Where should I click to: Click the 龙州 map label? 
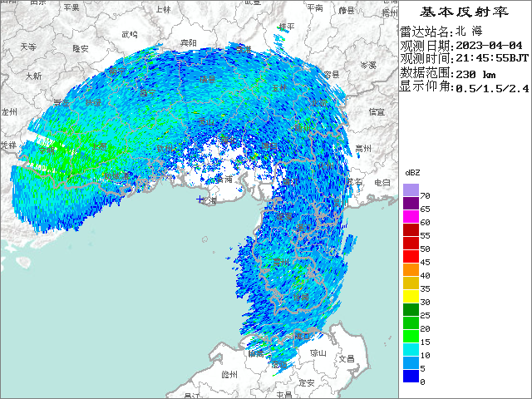click(9, 112)
